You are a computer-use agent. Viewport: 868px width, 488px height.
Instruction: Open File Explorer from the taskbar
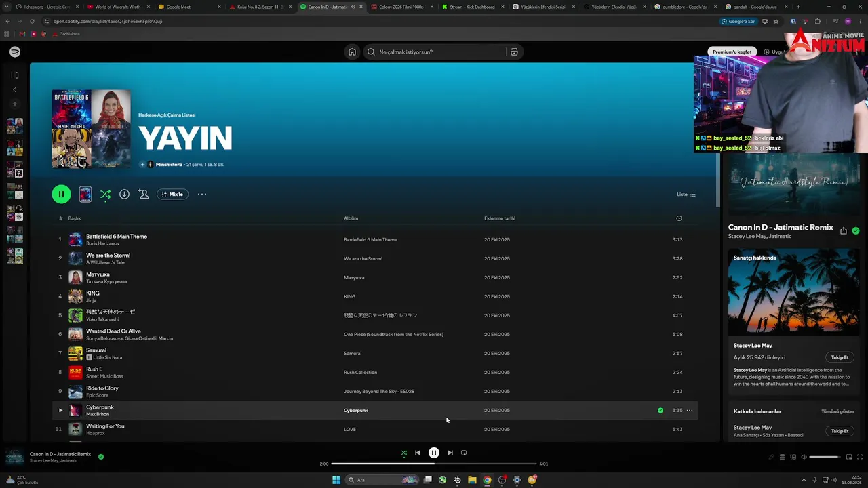(472, 480)
